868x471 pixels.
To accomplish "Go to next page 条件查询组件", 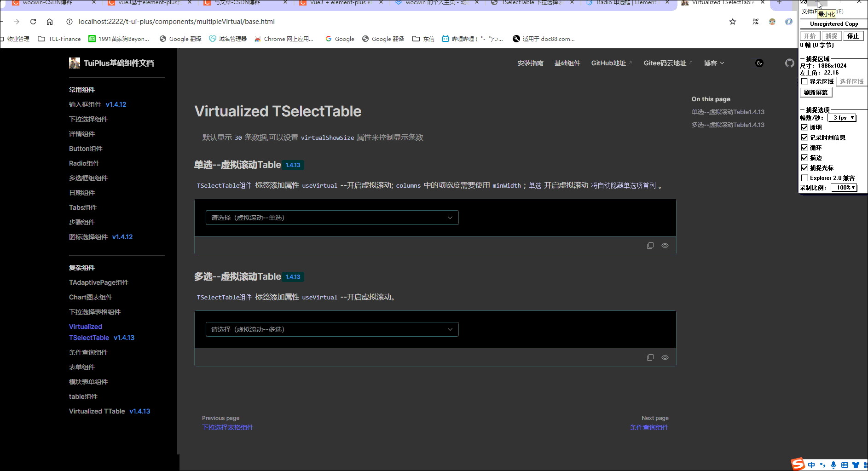I will pyautogui.click(x=649, y=427).
